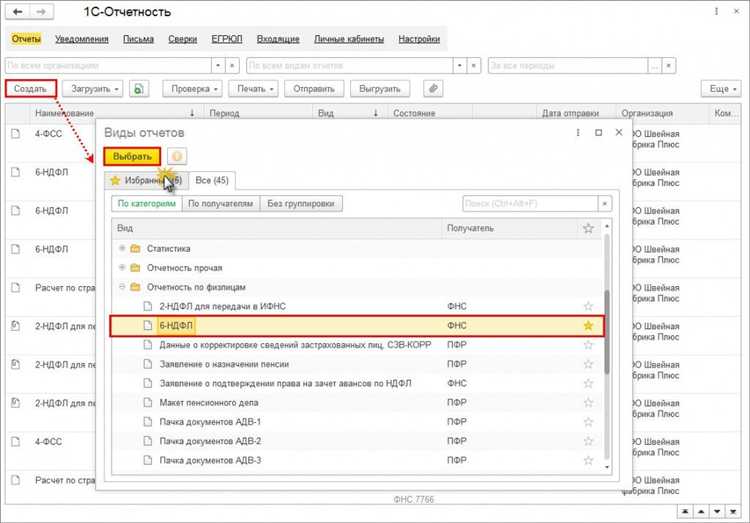The width and height of the screenshot is (750, 523).
Task: Open the Виды отчетов dialog's three-dot menu
Action: (x=578, y=133)
